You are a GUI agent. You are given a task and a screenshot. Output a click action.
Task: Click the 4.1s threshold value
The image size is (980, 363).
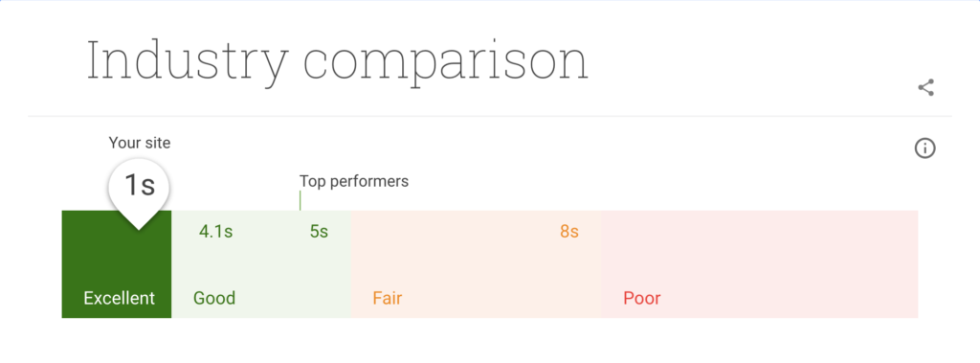tap(215, 232)
